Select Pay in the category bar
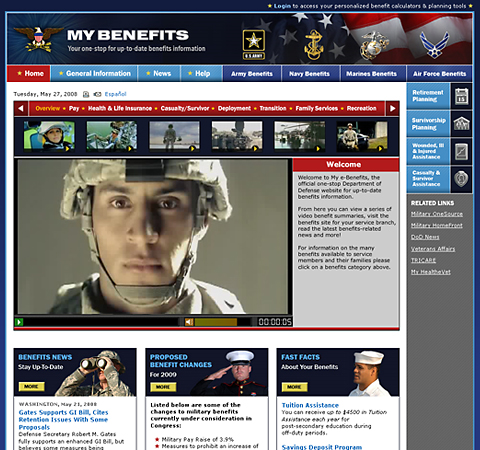Screen dimensions: 480x450 74,108
